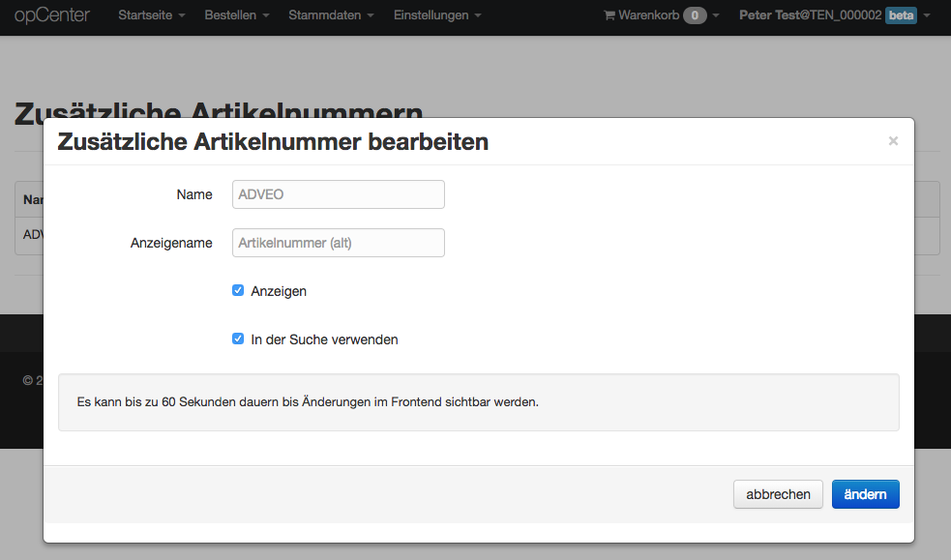The image size is (951, 560).
Task: Click the opCenter logo
Action: 52,15
